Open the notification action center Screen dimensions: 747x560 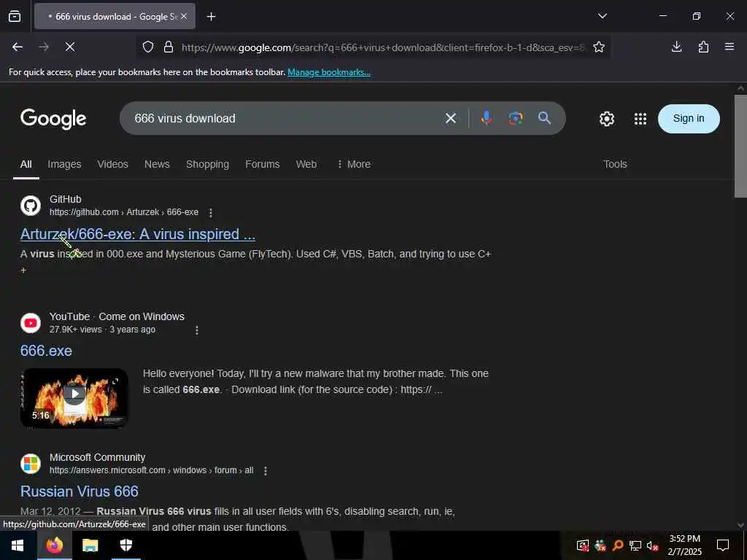click(x=723, y=545)
